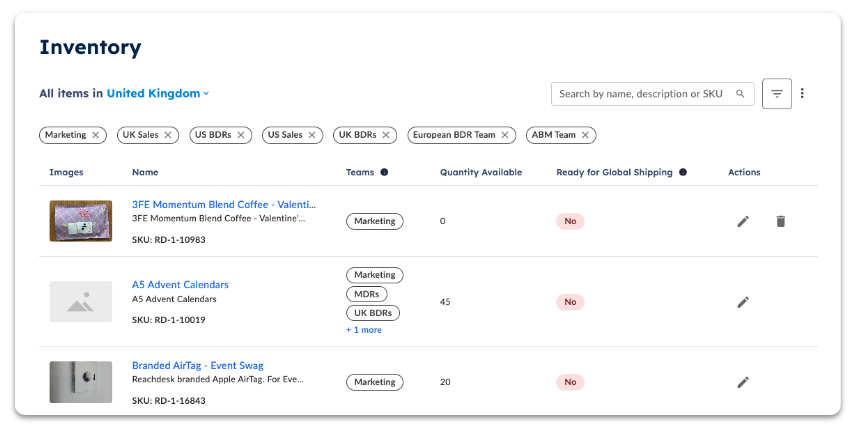Open the three-dot more options menu
The width and height of the screenshot is (857, 431).
[x=802, y=93]
